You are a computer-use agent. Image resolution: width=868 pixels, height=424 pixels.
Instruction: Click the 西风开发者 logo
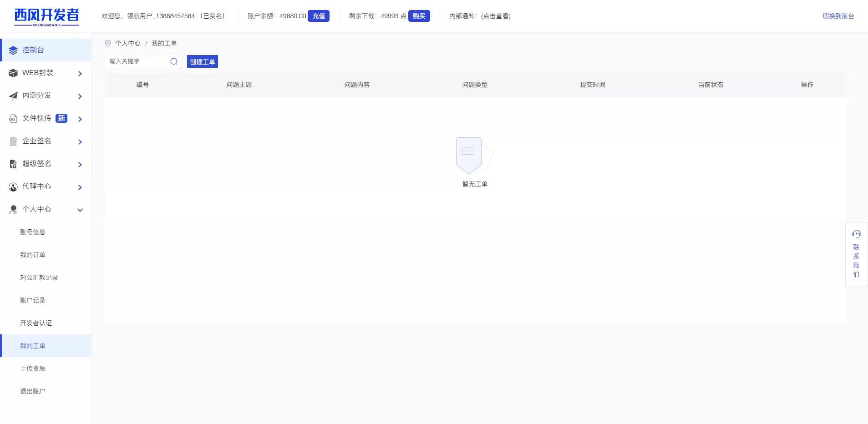coord(46,16)
